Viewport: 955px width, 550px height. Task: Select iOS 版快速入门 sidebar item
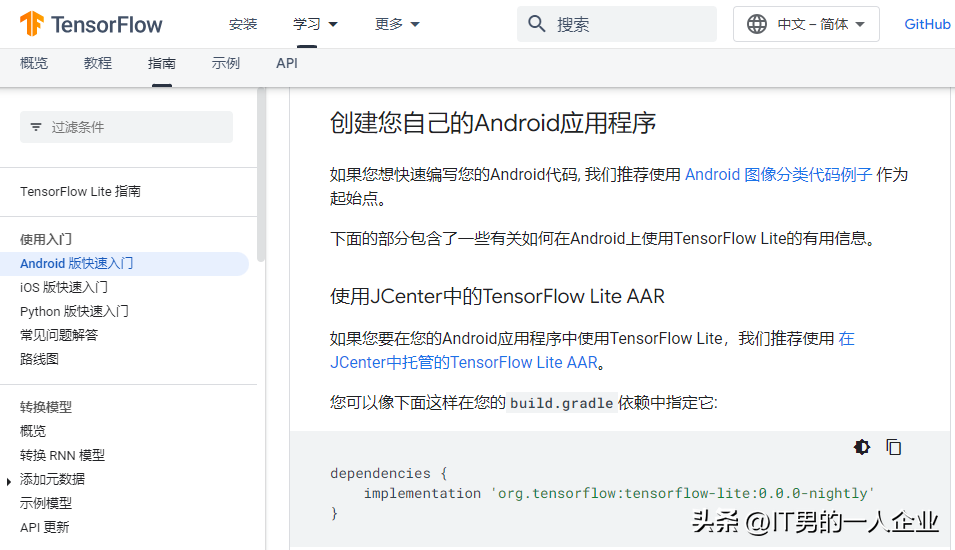63,287
